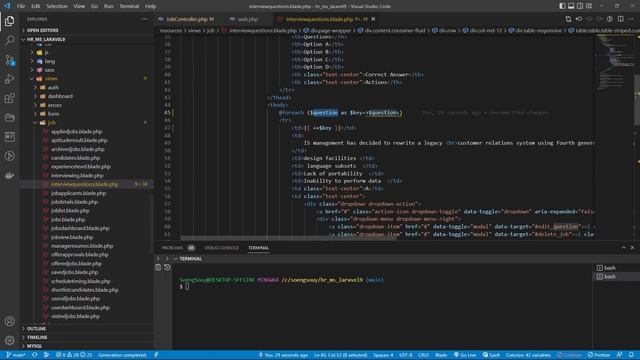This screenshot has width=640, height=360.
Task: Open the Search view icon
Action: point(9,40)
